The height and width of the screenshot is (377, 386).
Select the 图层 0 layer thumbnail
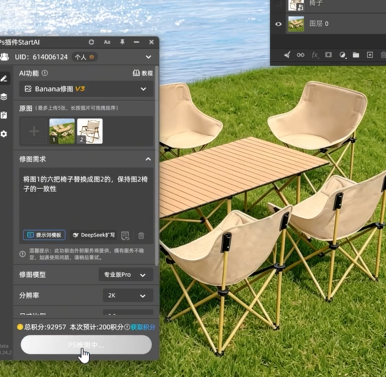[x=296, y=24]
